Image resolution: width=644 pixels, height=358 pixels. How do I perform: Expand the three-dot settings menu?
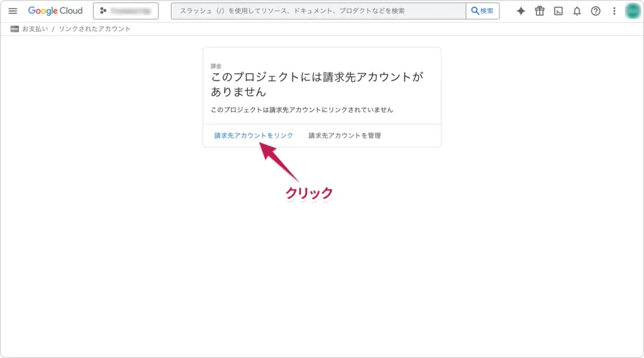(614, 11)
